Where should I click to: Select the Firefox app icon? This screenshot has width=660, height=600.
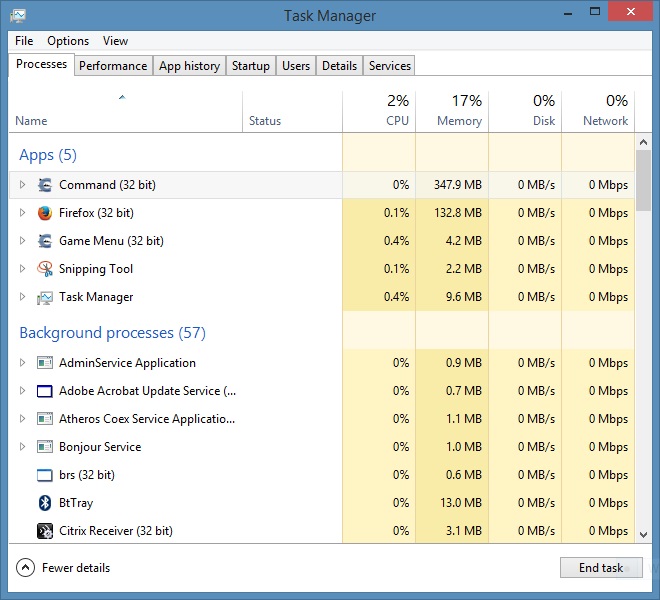coord(45,213)
